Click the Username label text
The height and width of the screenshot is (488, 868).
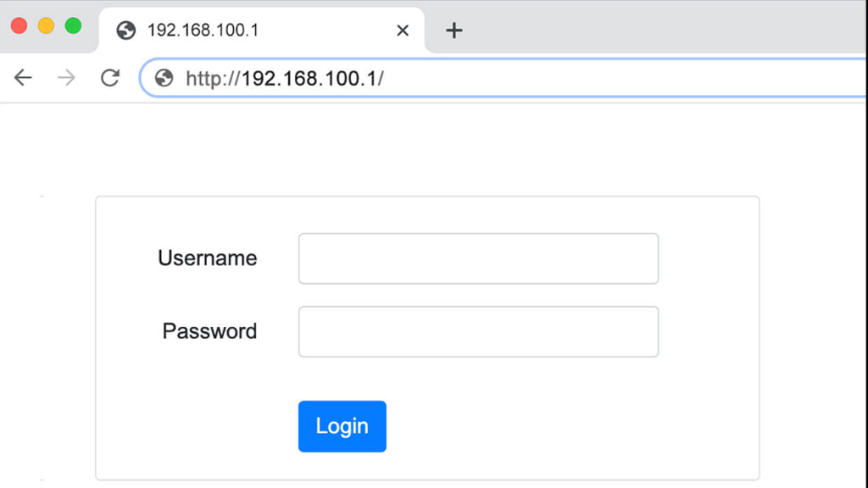(x=207, y=258)
